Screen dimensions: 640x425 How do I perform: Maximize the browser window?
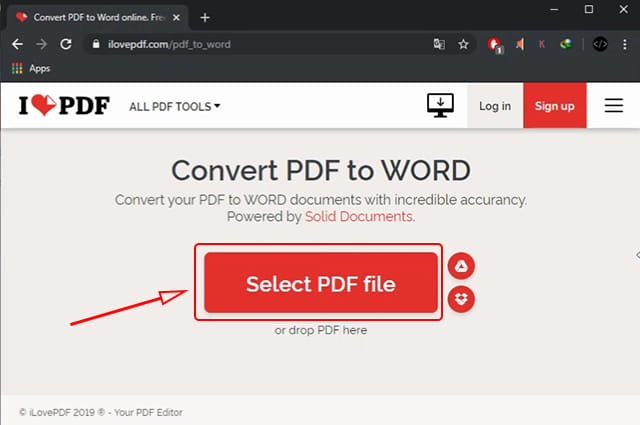589,9
